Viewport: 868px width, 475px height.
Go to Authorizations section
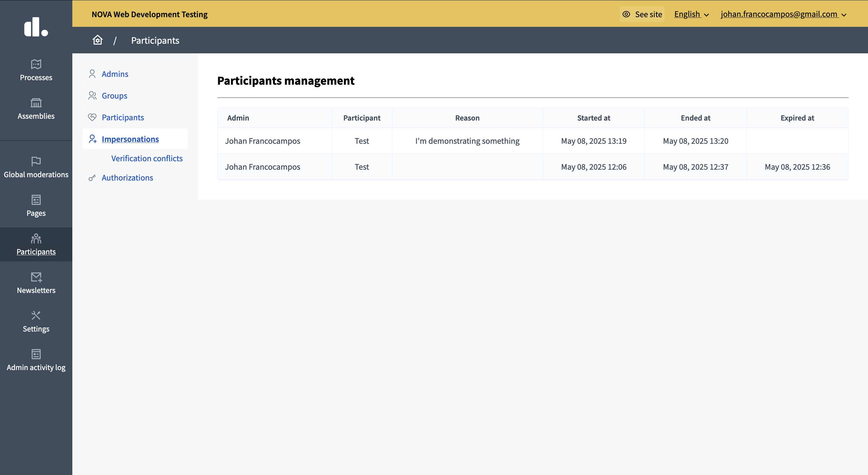(127, 178)
